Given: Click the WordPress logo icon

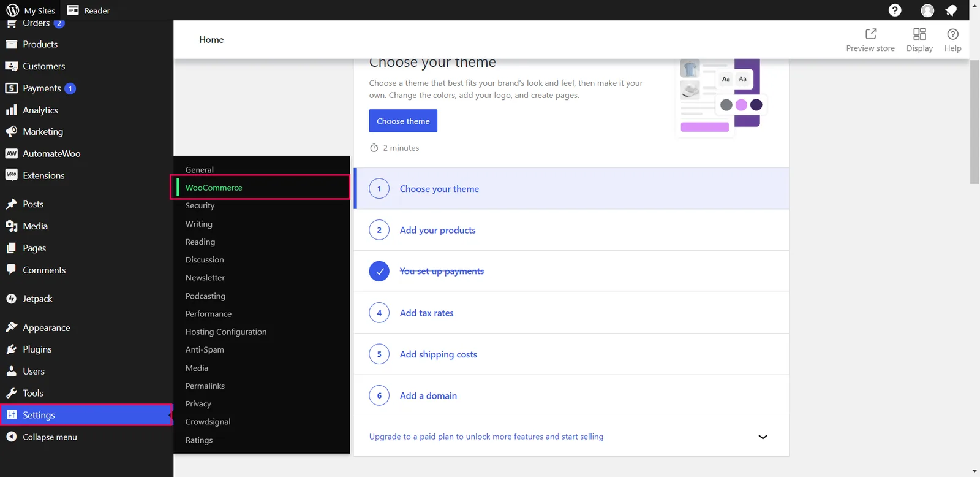Looking at the screenshot, I should coord(12,10).
